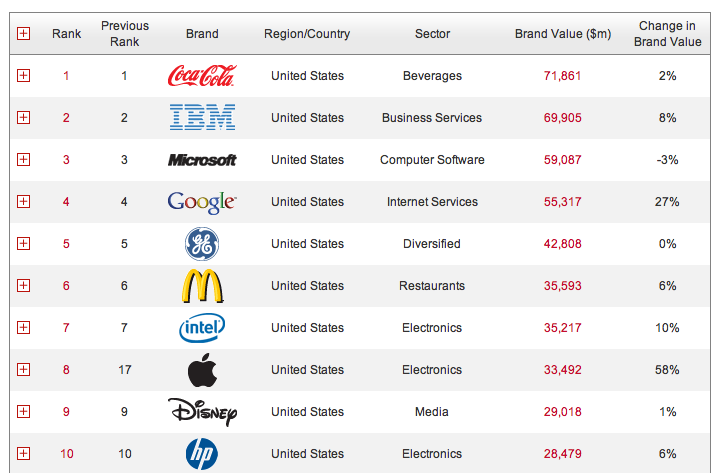Expand all rows with header plus icon

tap(23, 34)
